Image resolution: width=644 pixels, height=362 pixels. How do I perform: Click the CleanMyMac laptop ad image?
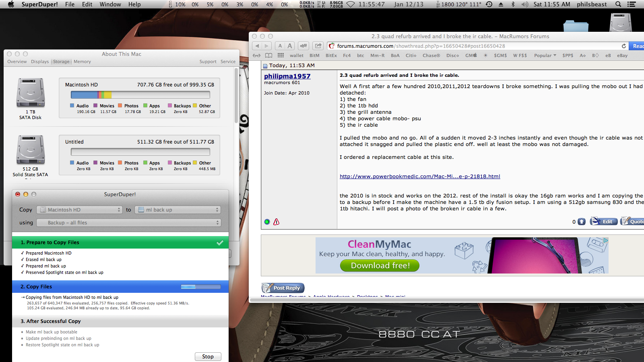point(535,255)
